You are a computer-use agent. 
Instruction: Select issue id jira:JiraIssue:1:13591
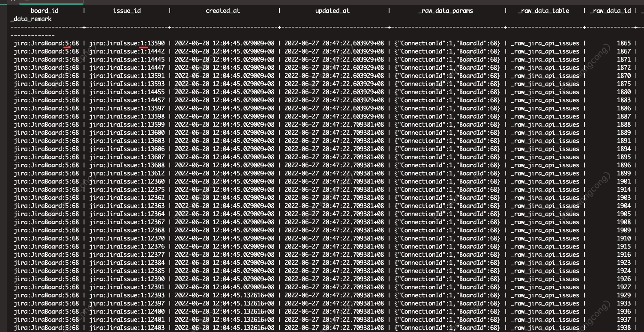tap(127, 76)
